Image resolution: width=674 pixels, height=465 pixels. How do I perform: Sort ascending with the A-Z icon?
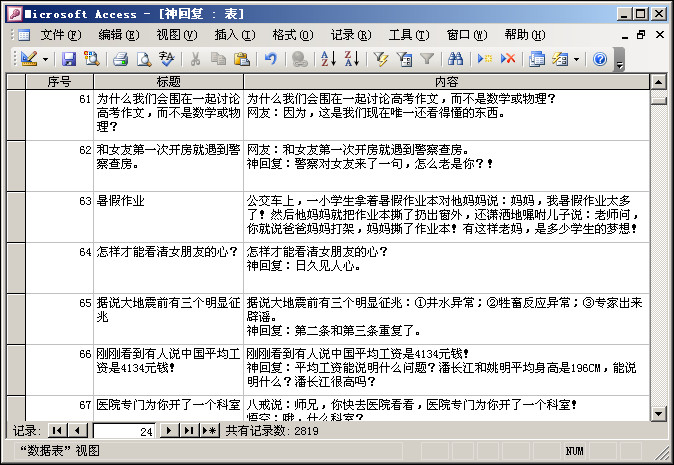(328, 59)
